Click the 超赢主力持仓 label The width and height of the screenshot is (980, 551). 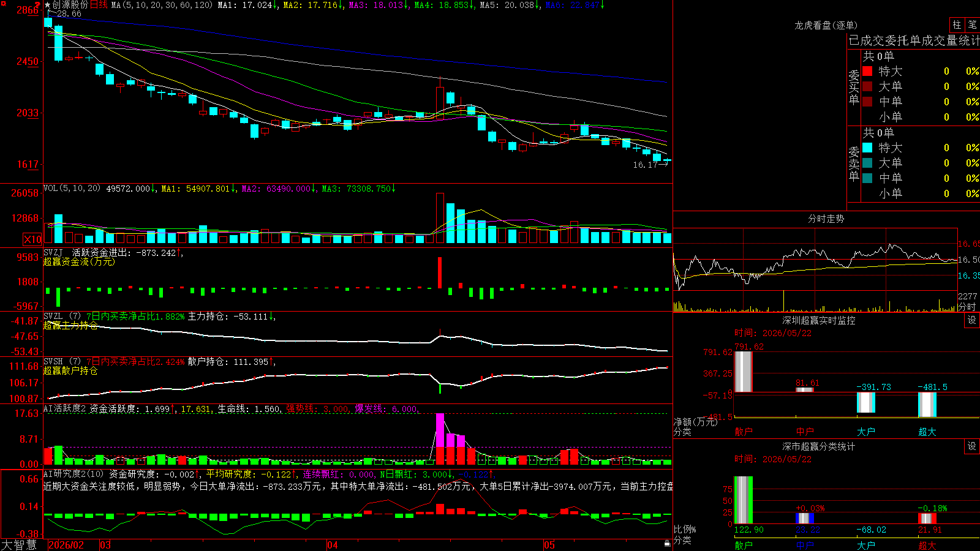(x=70, y=325)
